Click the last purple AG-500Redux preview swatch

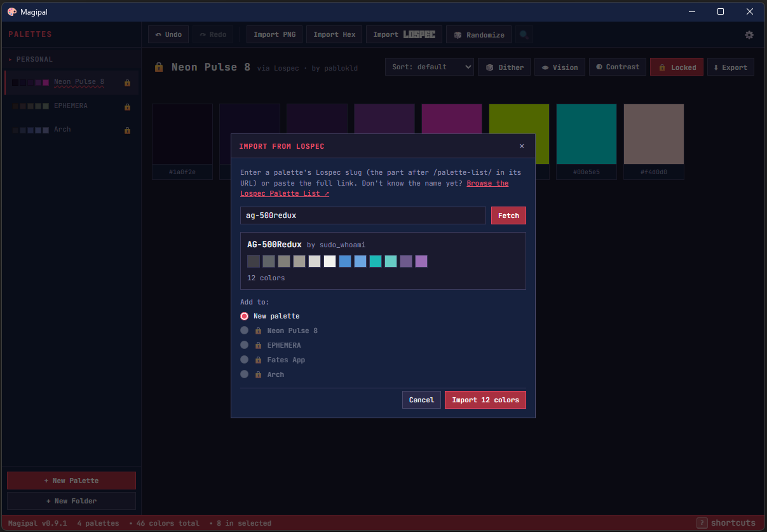(421, 261)
